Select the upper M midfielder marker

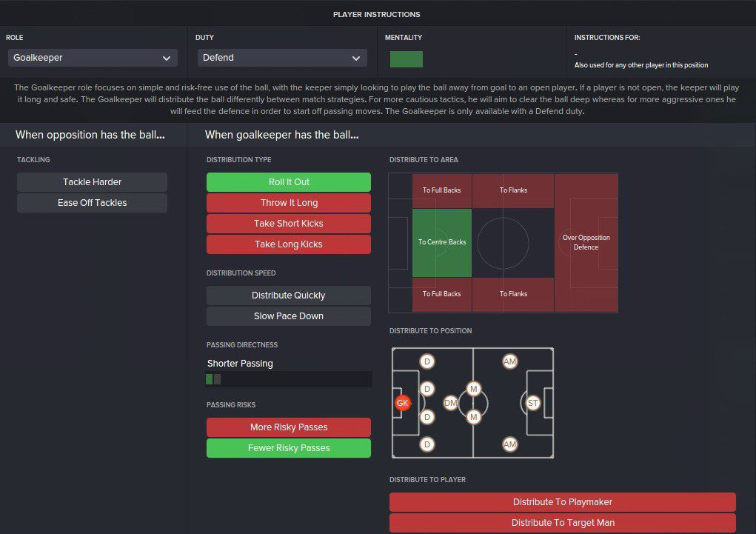[x=473, y=389]
